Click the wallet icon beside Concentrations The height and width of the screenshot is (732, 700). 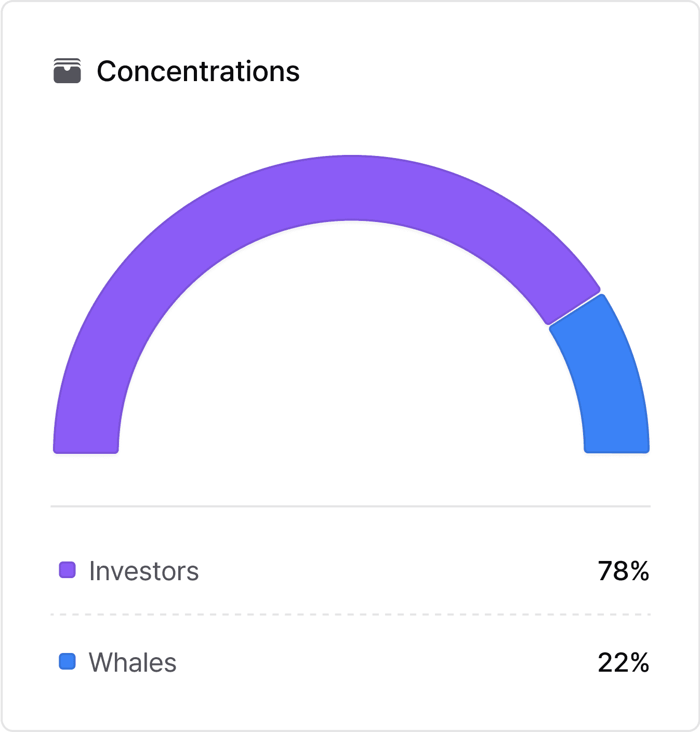point(67,71)
